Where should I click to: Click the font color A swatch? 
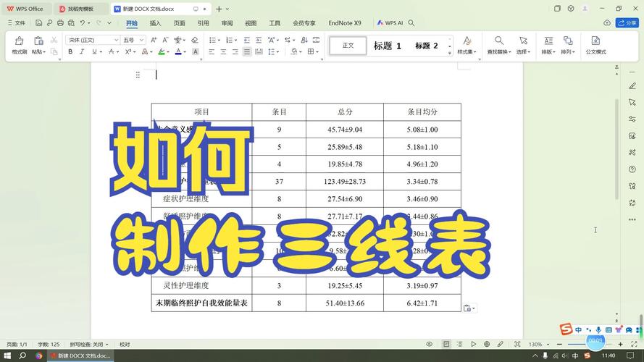pos(177,51)
